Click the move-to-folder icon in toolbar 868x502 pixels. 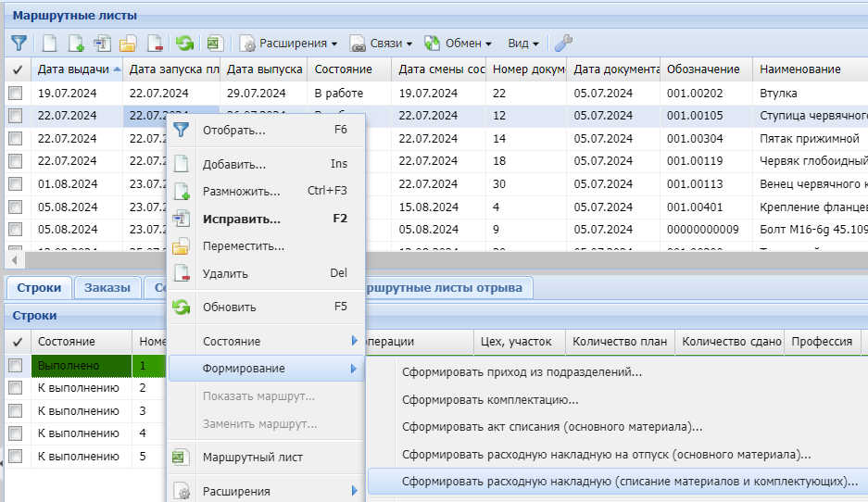click(128, 43)
